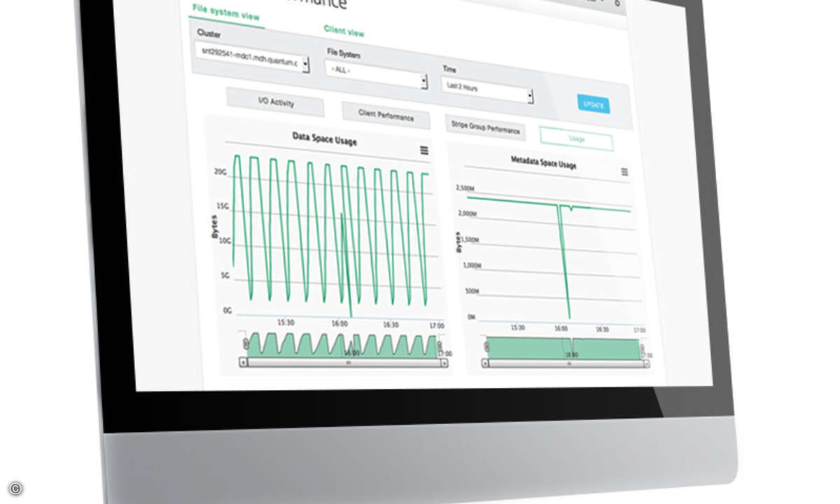Click the scroll-left arrow under Data Space navigator
840x504 pixels.
click(244, 362)
